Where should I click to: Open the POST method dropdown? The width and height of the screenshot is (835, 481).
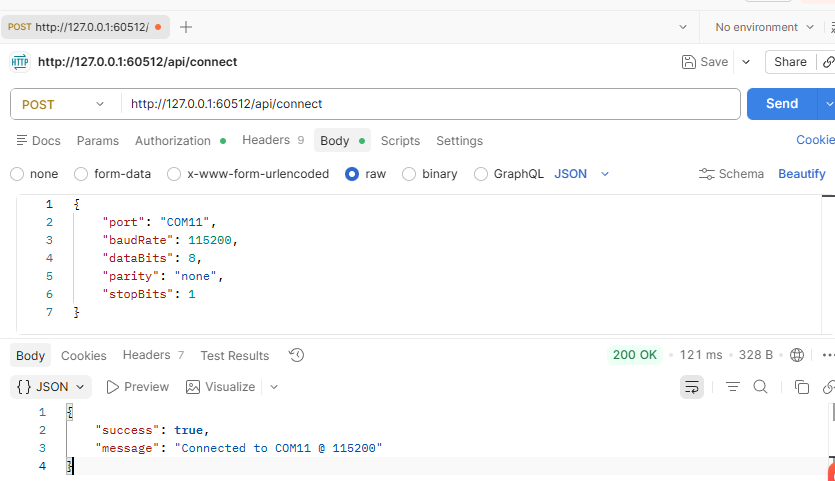click(x=63, y=104)
